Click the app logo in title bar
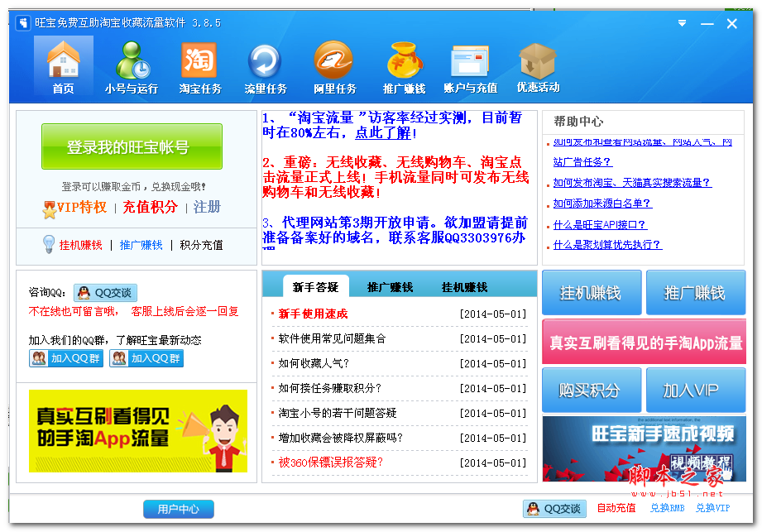 [23, 23]
